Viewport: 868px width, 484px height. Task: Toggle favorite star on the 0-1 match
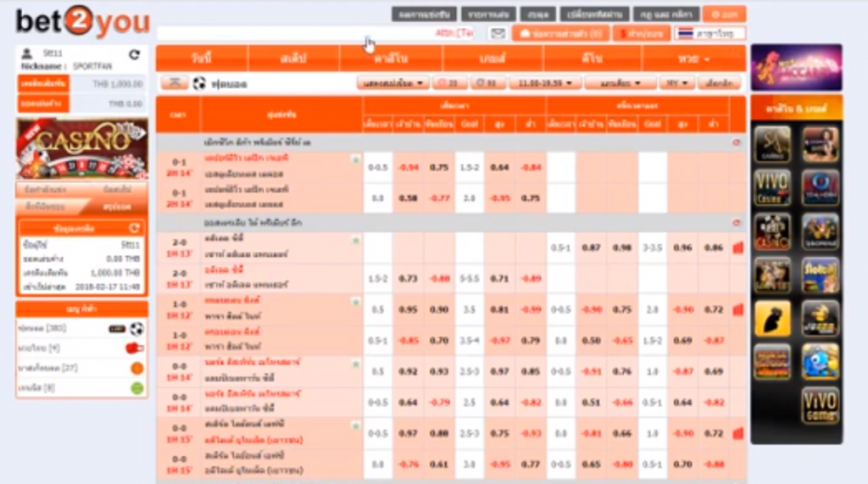[355, 159]
